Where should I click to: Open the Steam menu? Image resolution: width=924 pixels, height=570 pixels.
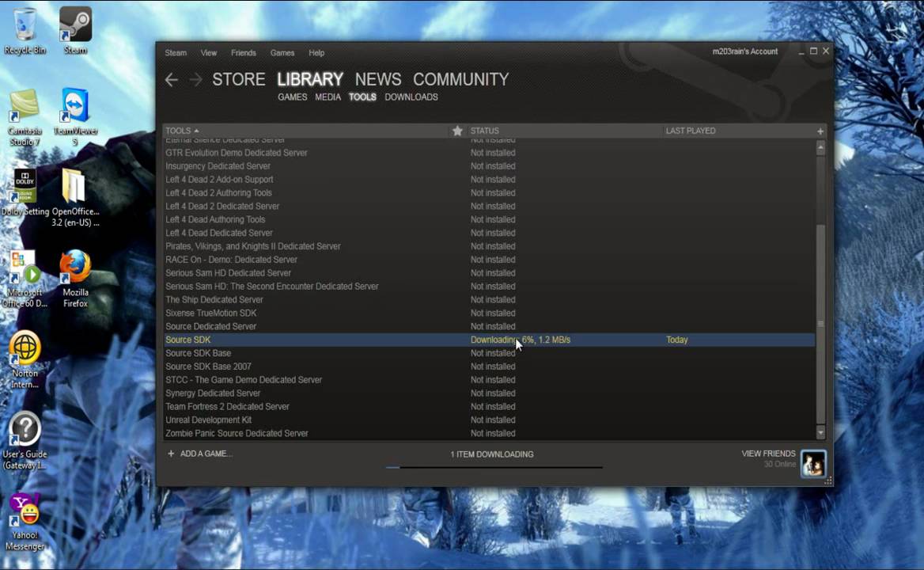[x=176, y=53]
